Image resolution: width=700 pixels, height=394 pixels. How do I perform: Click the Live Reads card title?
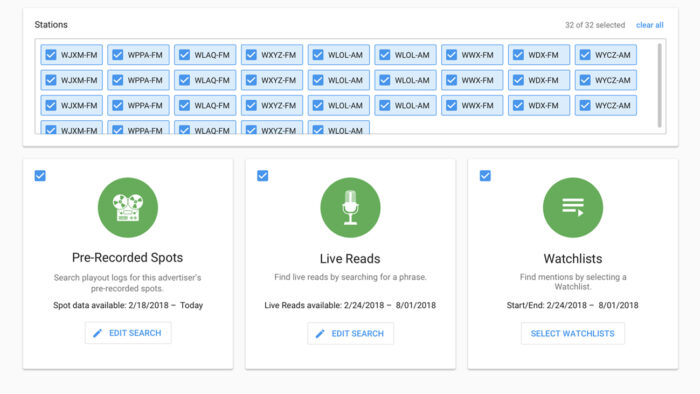(350, 259)
